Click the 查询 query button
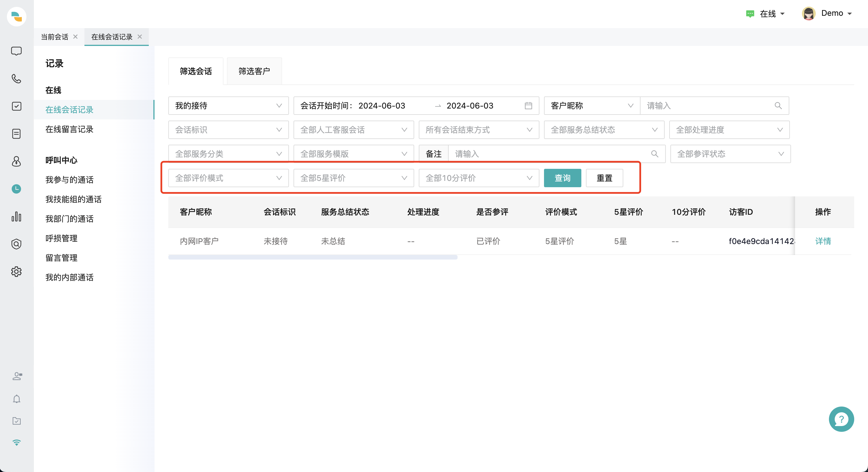 [562, 178]
